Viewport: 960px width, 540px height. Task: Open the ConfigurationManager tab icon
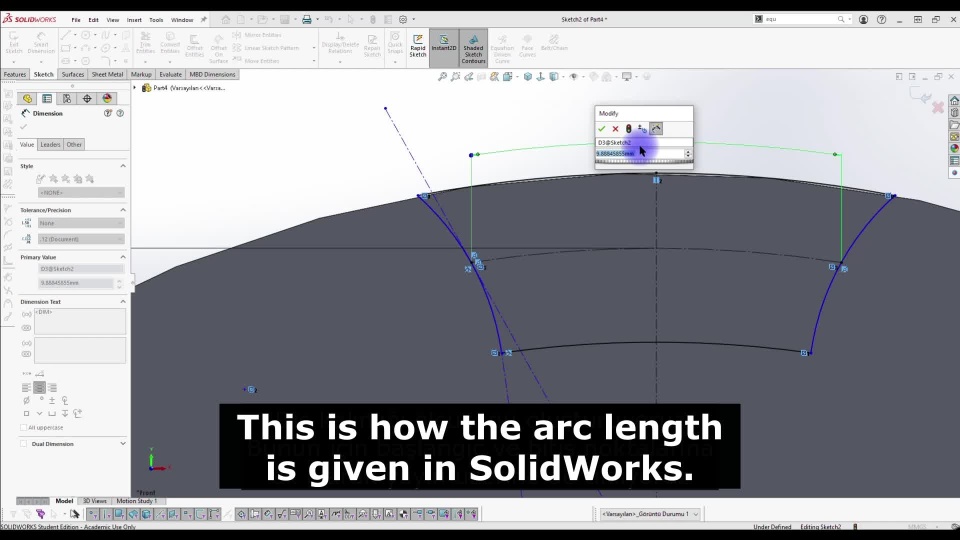(x=67, y=99)
